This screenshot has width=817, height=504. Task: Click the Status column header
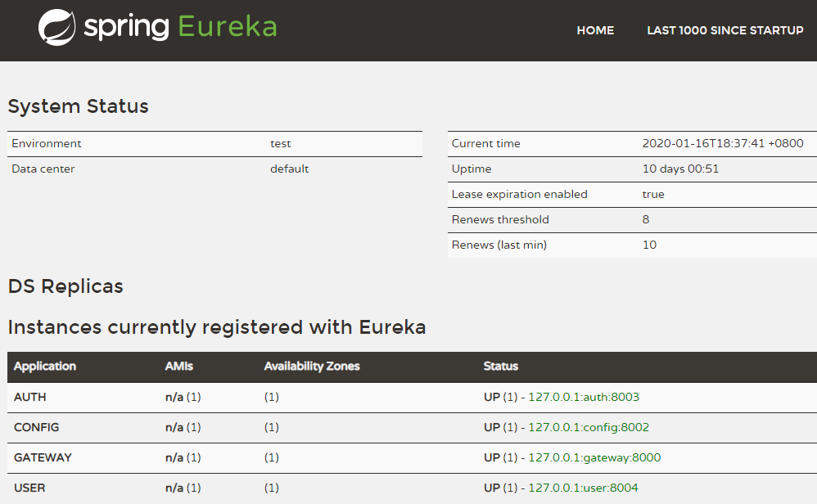(x=501, y=367)
